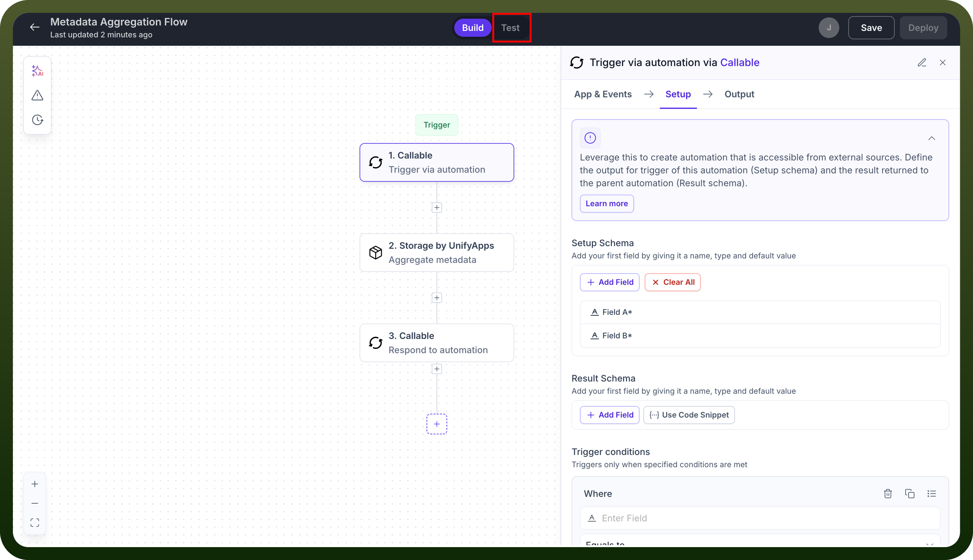
Task: Select the Field A row
Action: tap(760, 312)
